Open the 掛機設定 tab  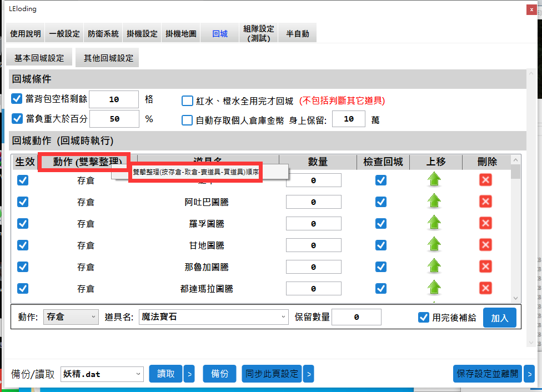pos(142,33)
